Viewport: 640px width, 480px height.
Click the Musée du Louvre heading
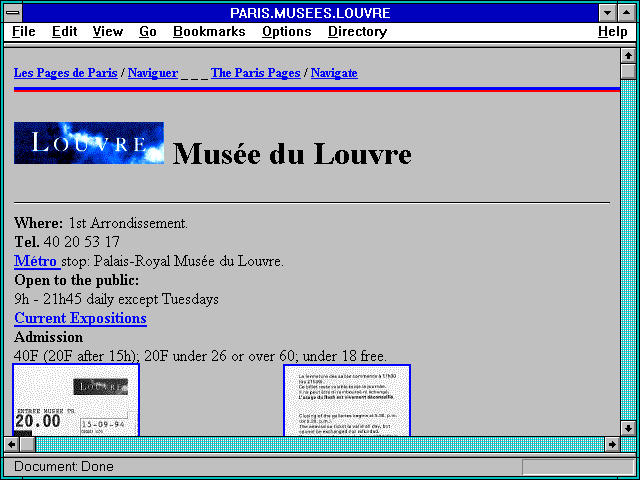(292, 154)
